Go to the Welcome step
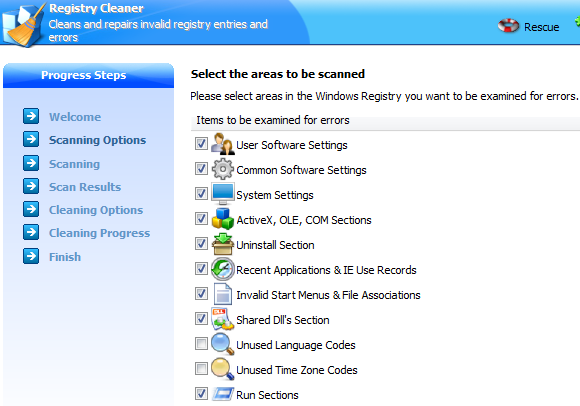The image size is (580, 406). [75, 117]
